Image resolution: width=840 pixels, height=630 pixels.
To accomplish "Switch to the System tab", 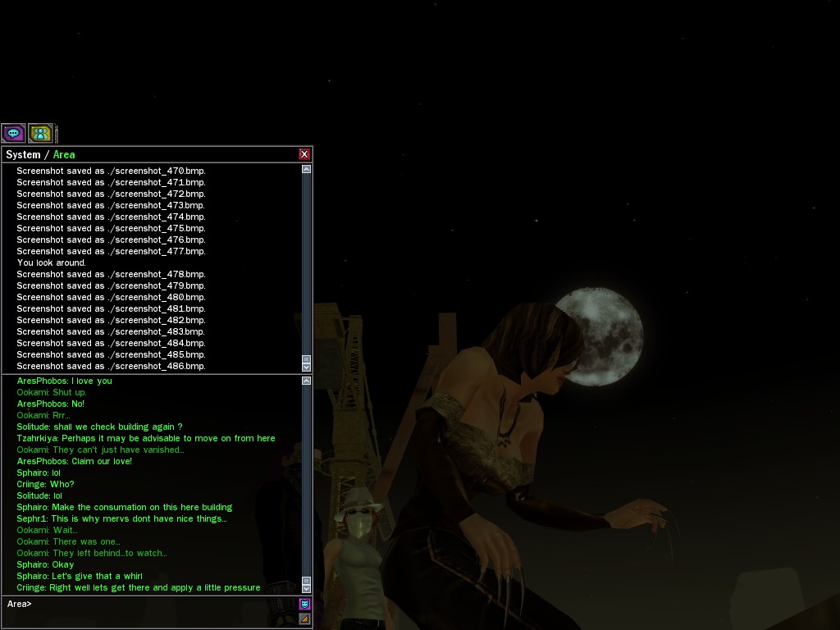I will click(x=23, y=155).
